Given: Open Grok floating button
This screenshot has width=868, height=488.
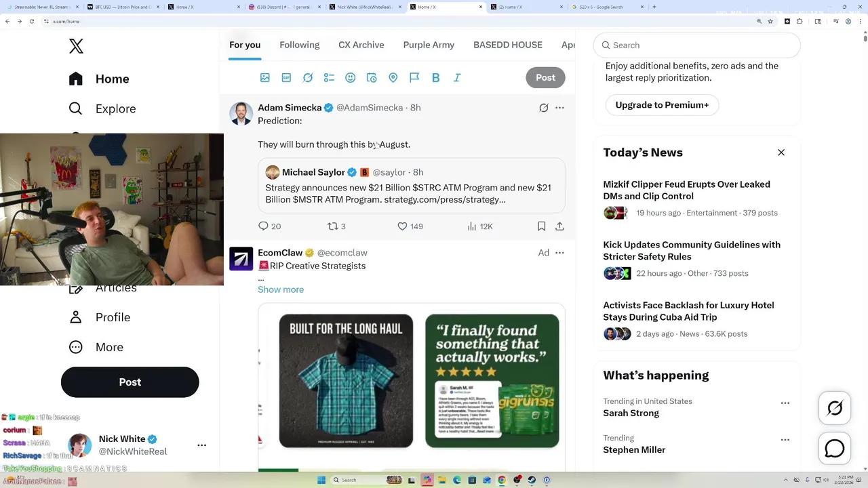Looking at the screenshot, I should 835,408.
